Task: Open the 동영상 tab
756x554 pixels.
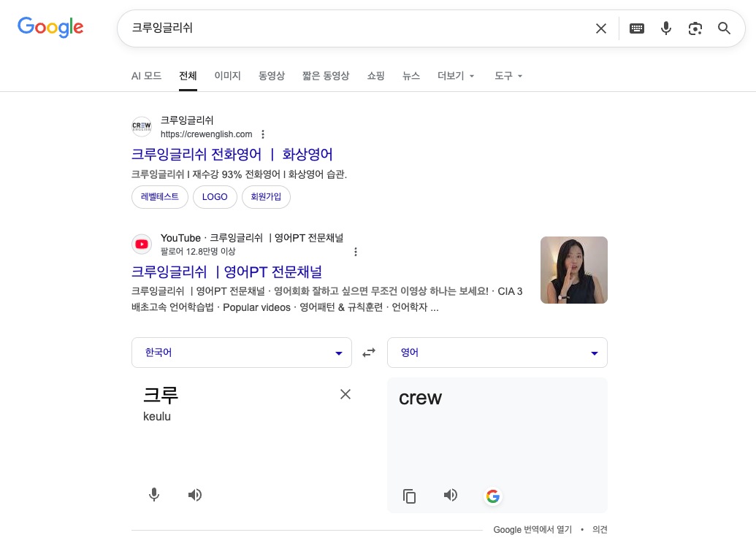Action: point(272,76)
